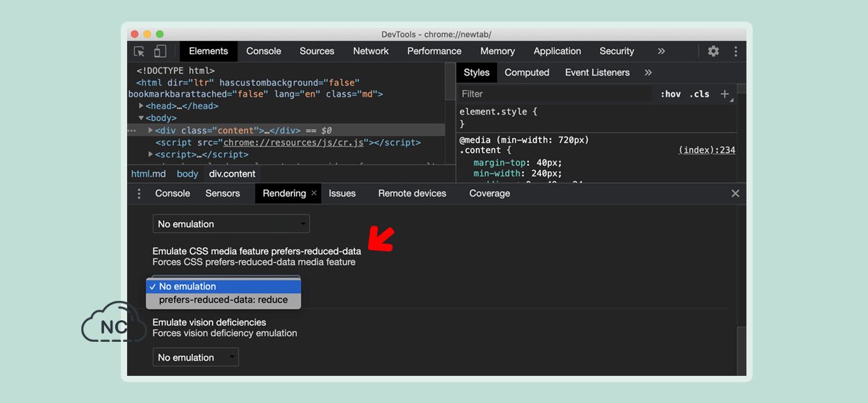
Task: Open drawer Issues tab
Action: (342, 194)
